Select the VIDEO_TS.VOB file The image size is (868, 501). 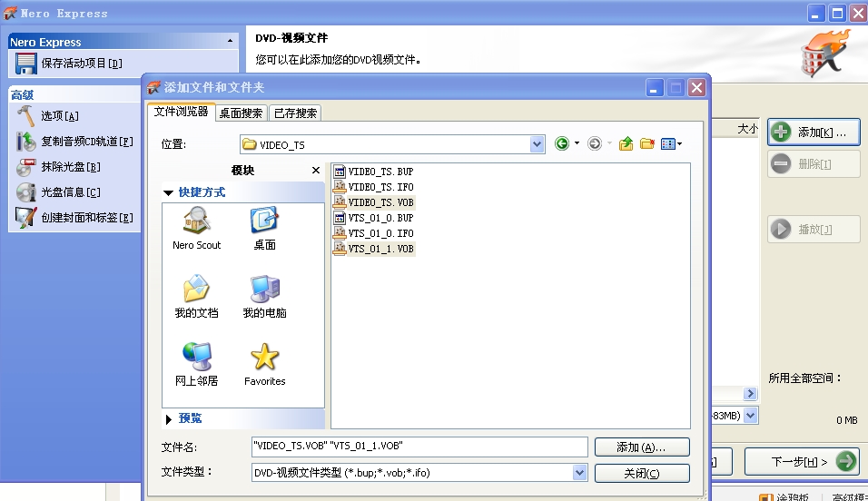[x=374, y=202]
